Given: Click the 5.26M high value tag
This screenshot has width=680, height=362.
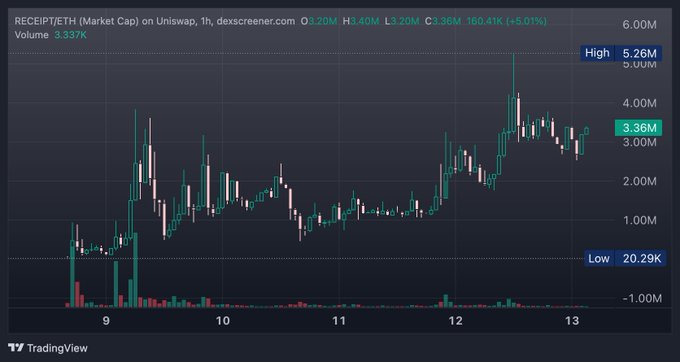Looking at the screenshot, I should [x=639, y=53].
